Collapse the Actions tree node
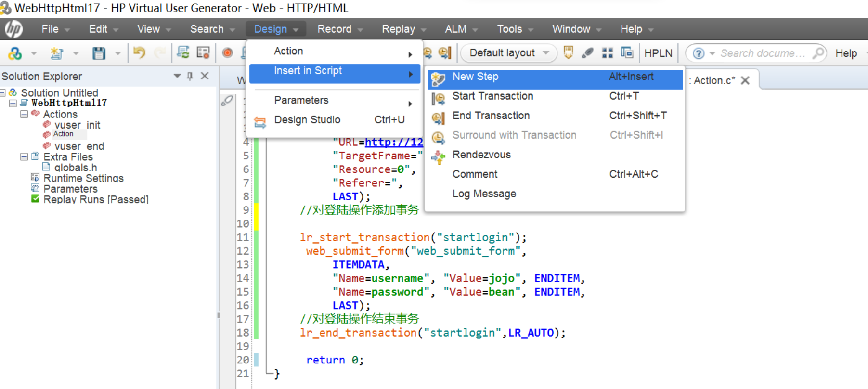 point(24,114)
